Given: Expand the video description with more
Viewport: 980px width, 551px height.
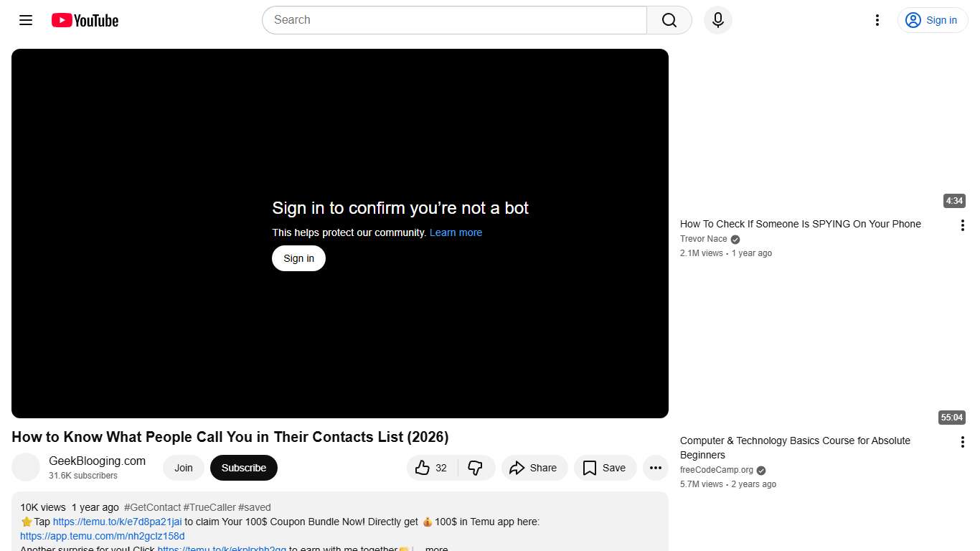Looking at the screenshot, I should click(x=435, y=547).
